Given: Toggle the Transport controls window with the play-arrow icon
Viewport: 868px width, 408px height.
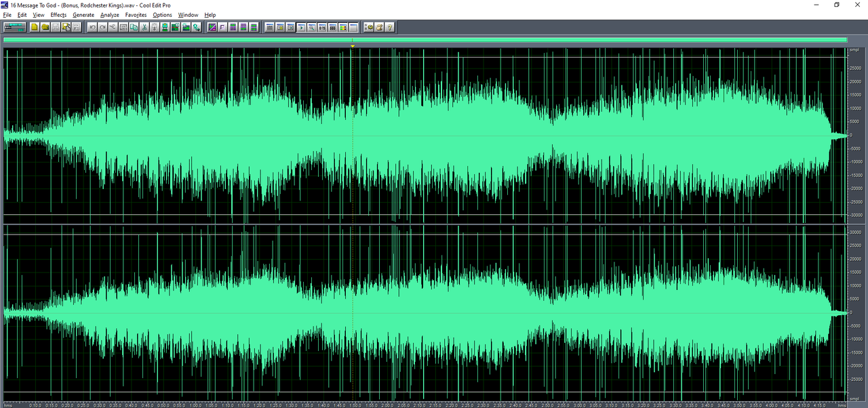Looking at the screenshot, I should (300, 27).
